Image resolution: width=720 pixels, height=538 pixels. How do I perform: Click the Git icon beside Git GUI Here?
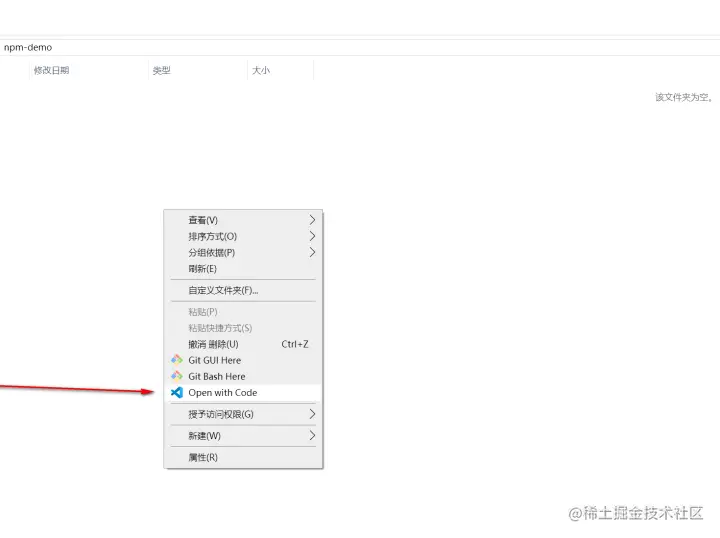point(177,360)
